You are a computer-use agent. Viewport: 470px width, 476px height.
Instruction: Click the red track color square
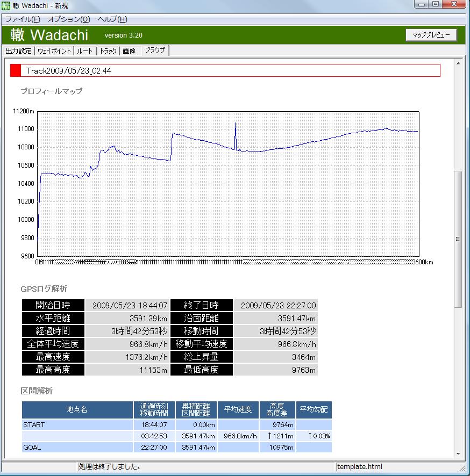coord(16,70)
